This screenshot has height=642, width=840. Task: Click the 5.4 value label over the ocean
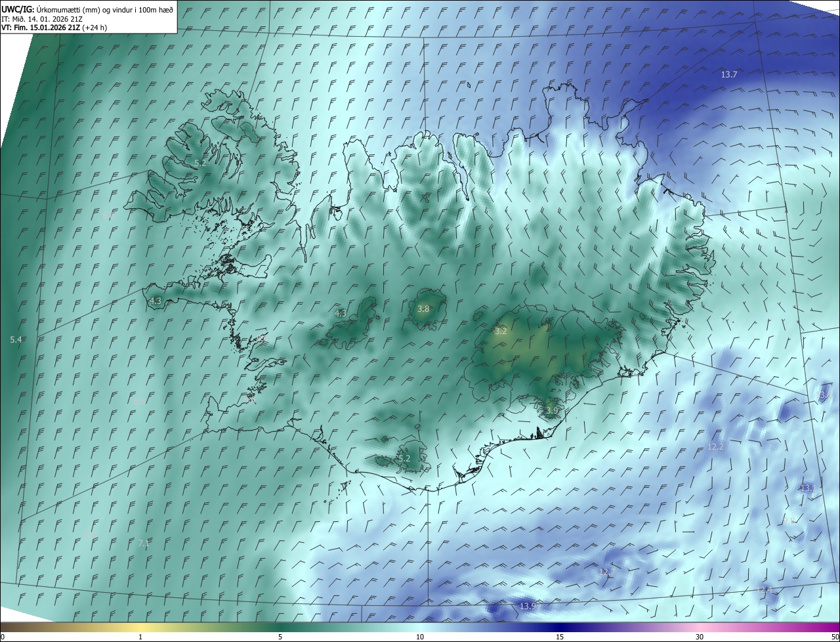pyautogui.click(x=16, y=339)
